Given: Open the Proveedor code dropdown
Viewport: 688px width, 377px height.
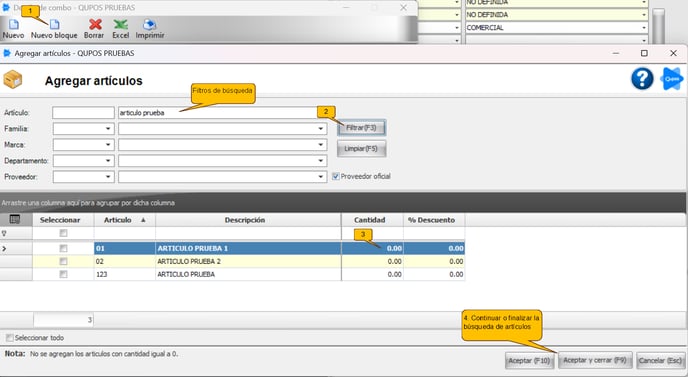Looking at the screenshot, I should pyautogui.click(x=108, y=177).
